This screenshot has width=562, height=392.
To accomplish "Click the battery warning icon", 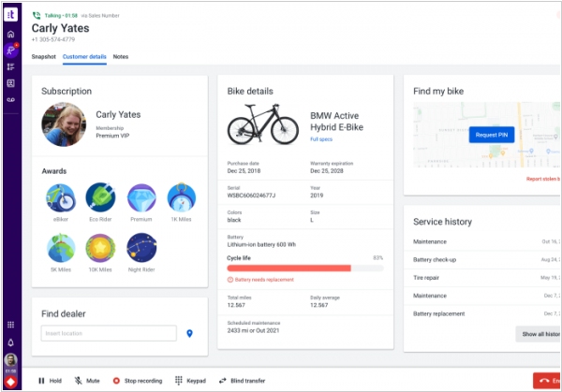I will coord(230,280).
